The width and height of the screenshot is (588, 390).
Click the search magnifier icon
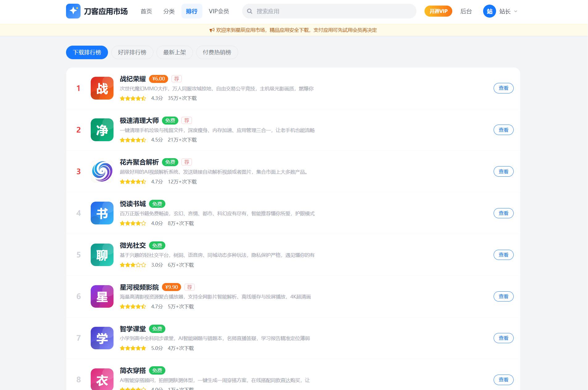pos(250,11)
